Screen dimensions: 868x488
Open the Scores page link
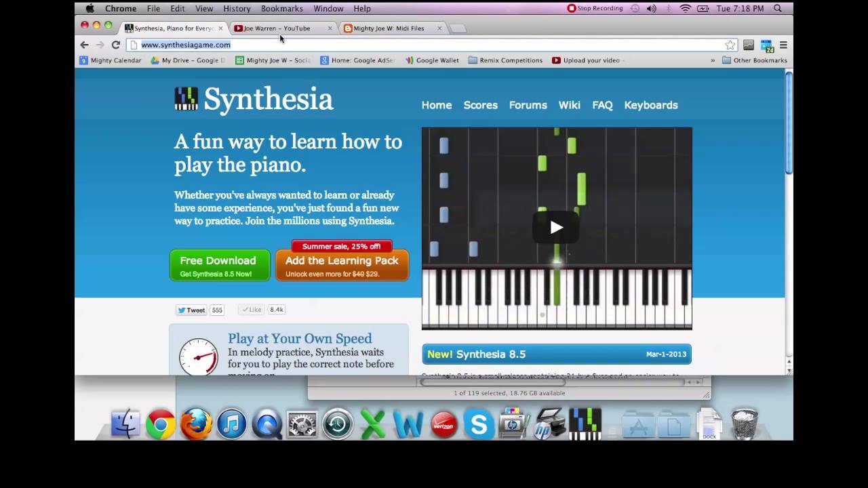pyautogui.click(x=480, y=105)
